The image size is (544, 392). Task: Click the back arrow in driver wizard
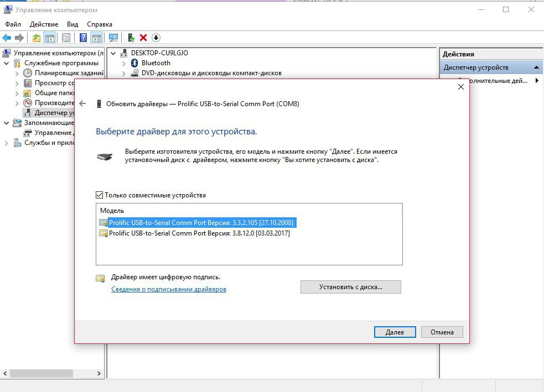pos(83,103)
